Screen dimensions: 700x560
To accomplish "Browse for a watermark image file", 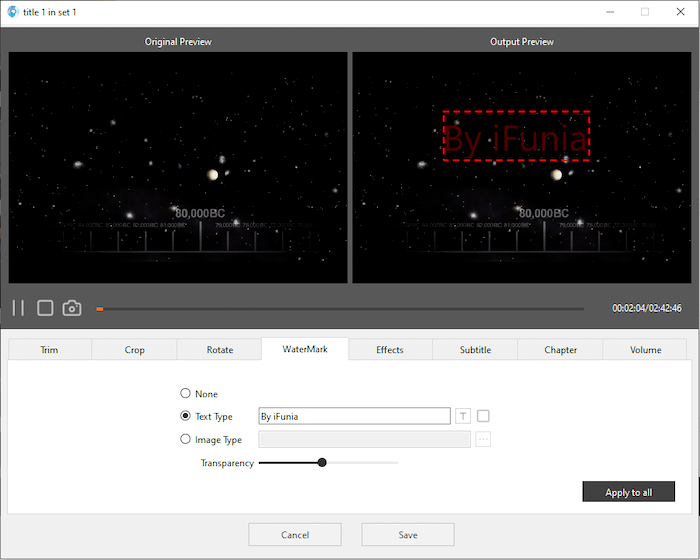I will pyautogui.click(x=484, y=439).
